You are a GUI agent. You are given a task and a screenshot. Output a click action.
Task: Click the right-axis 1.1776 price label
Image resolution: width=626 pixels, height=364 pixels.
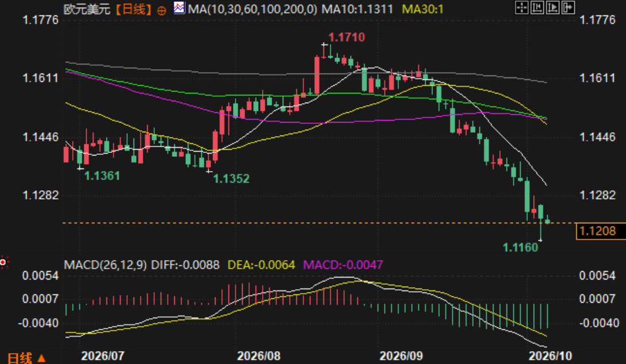pos(597,20)
